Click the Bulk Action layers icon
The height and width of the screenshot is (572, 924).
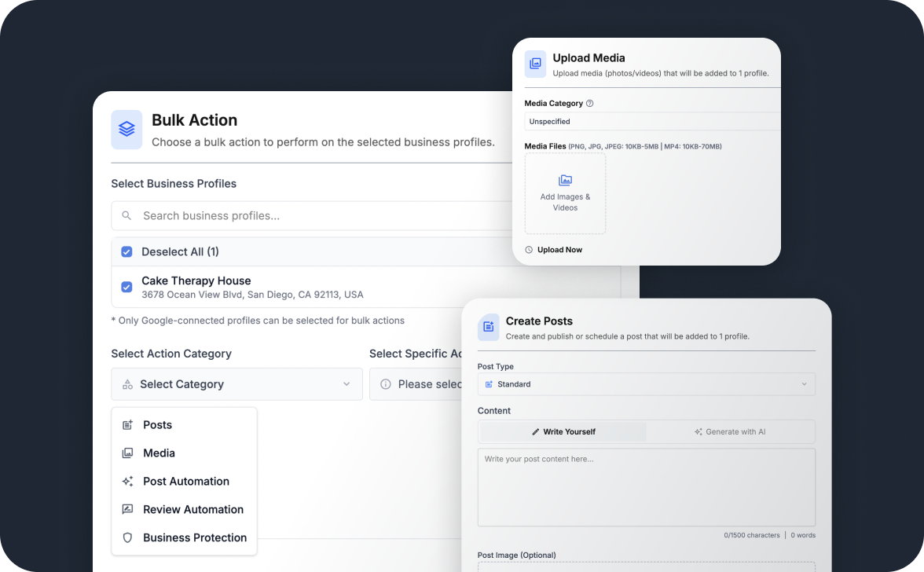click(x=126, y=129)
